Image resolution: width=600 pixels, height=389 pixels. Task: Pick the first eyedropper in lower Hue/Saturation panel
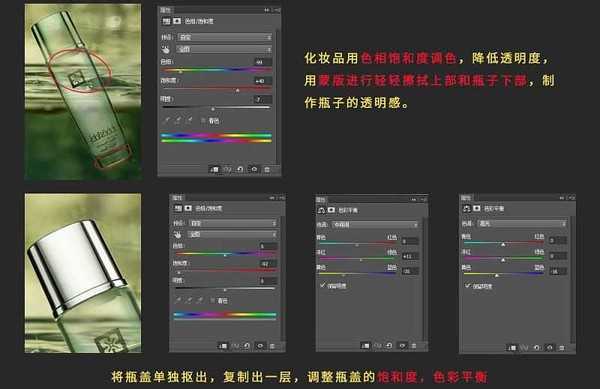(x=178, y=300)
